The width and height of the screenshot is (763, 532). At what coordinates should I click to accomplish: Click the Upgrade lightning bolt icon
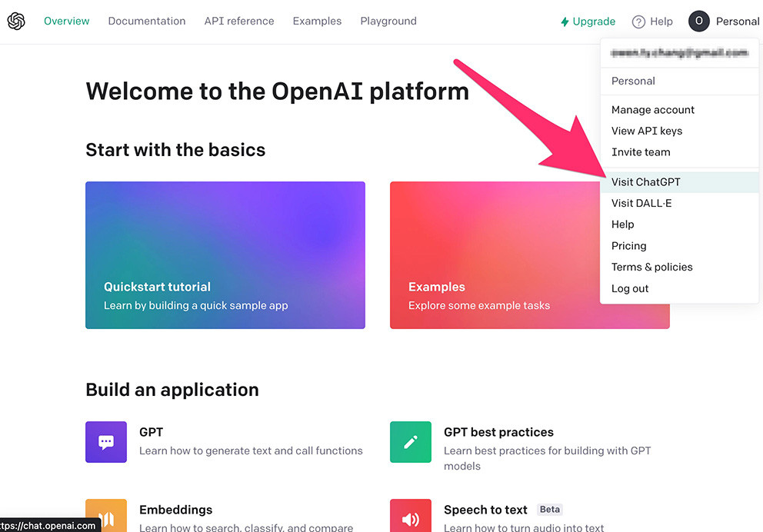pos(565,22)
